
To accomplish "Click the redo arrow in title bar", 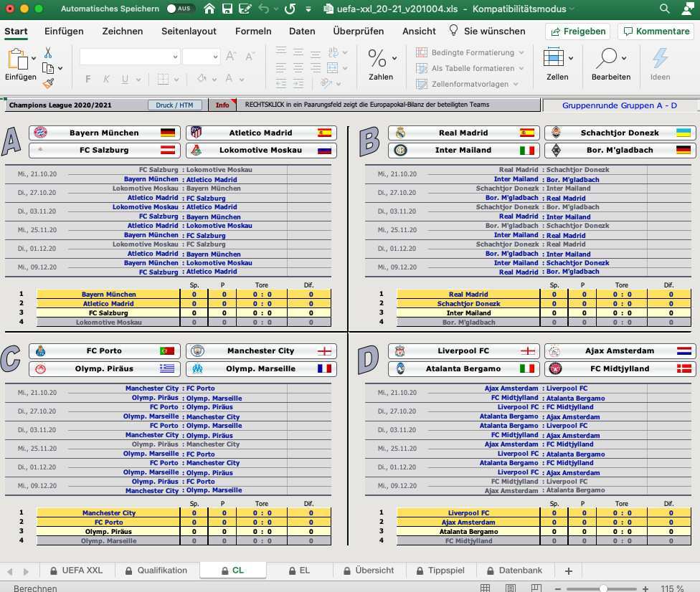I will (290, 9).
